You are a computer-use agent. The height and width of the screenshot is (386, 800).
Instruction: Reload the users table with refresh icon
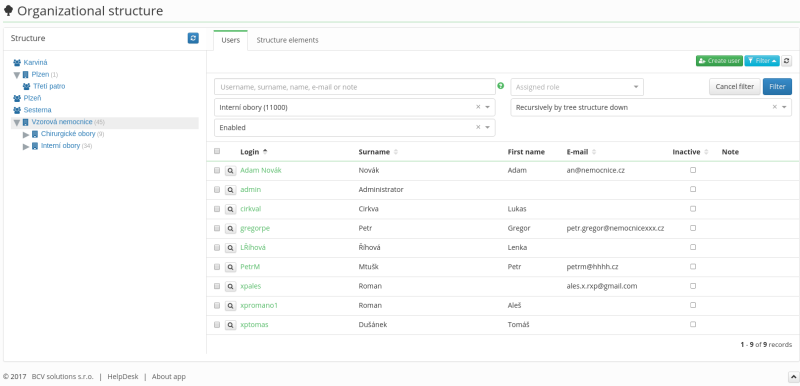click(x=787, y=61)
